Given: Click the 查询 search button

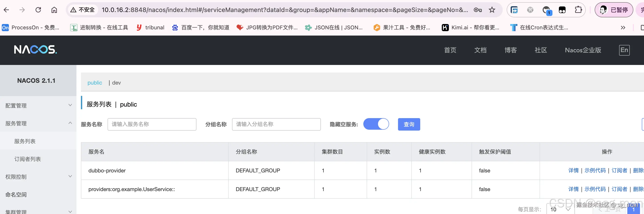Looking at the screenshot, I should pyautogui.click(x=409, y=124).
